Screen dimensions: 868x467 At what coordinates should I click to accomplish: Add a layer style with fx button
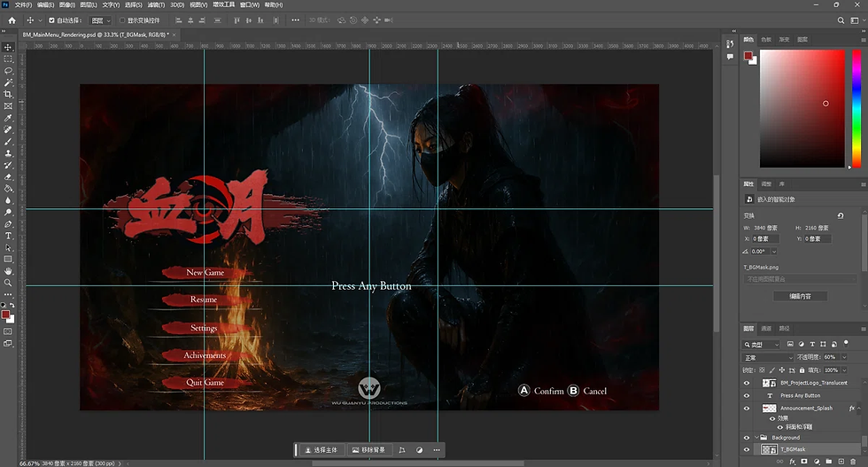point(792,461)
